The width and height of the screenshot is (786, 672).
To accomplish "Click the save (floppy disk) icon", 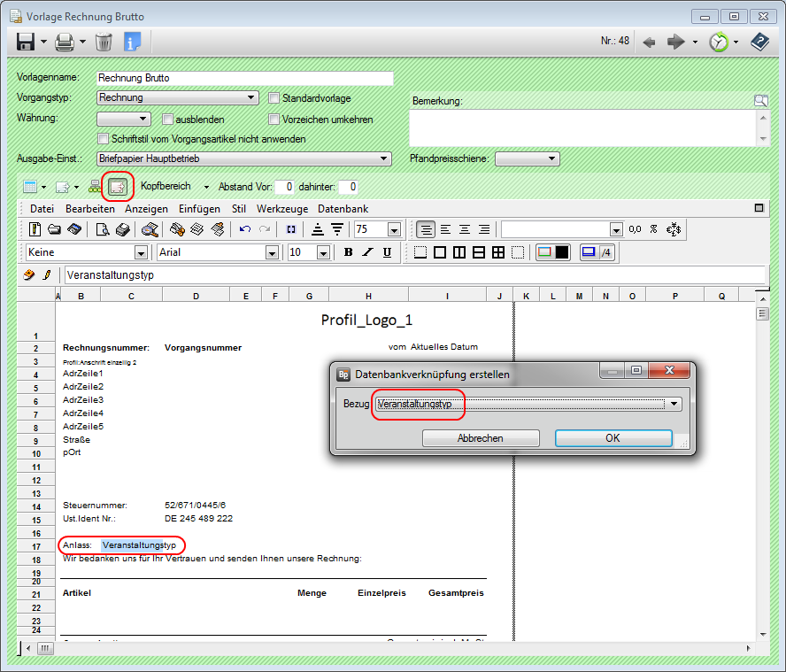I will click(x=25, y=42).
